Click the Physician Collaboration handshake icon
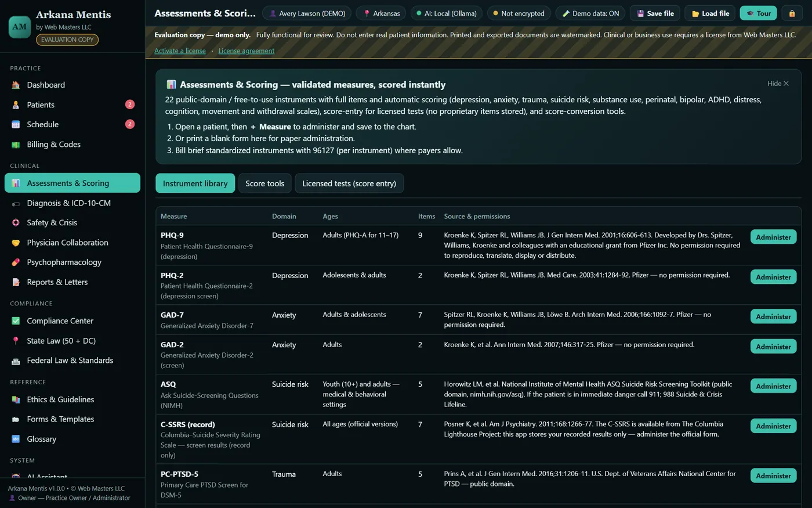Viewport: 812px width, 508px height. coord(16,243)
